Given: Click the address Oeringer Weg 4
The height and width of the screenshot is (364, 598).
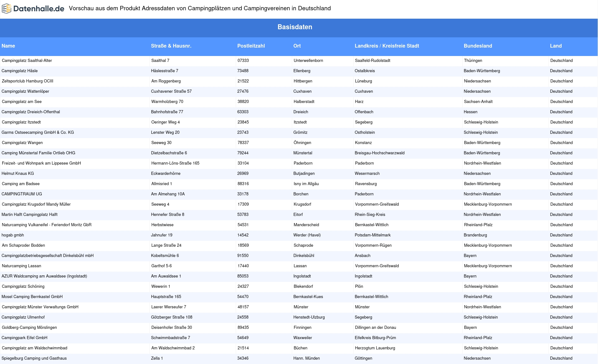Looking at the screenshot, I should (x=165, y=122).
